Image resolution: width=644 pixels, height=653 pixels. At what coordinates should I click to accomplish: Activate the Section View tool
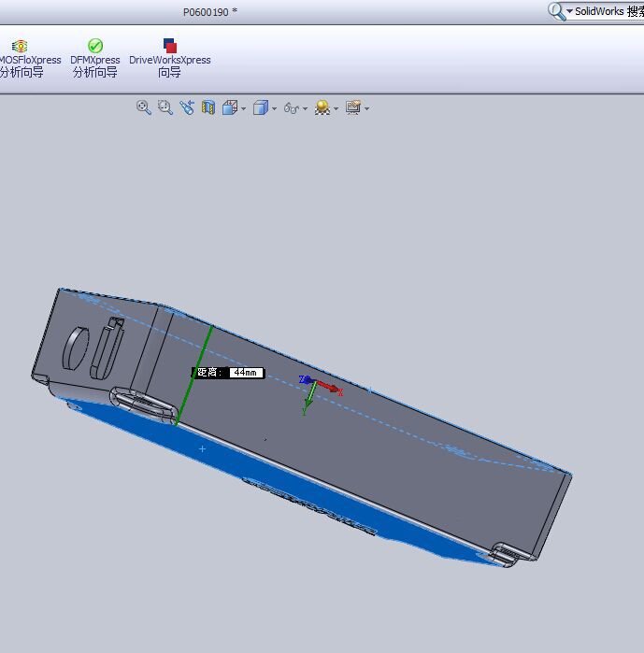[208, 107]
